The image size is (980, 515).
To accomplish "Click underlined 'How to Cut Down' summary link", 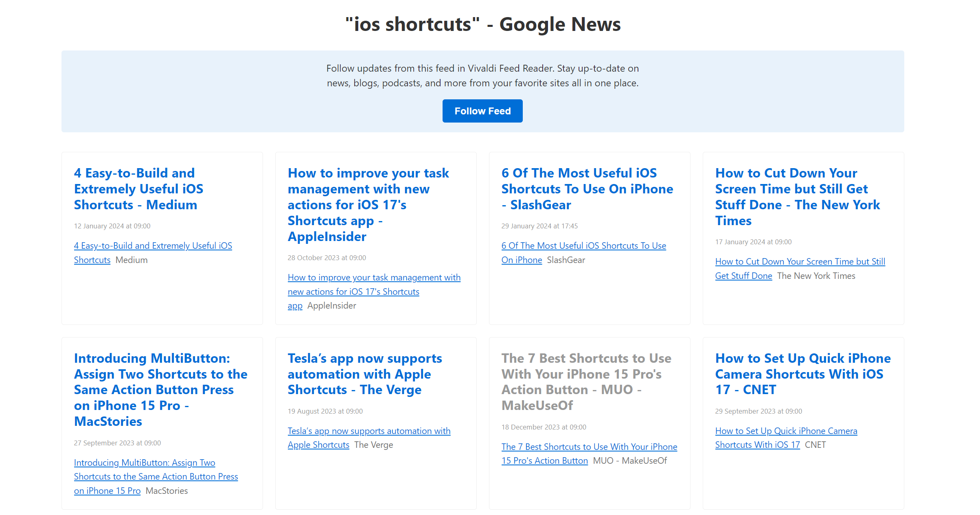I will [800, 262].
